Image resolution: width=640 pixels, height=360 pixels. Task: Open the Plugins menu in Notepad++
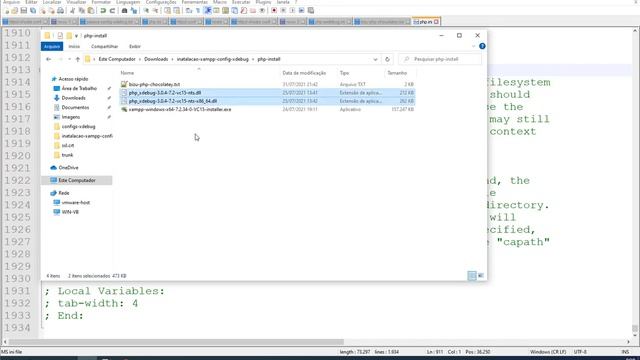pyautogui.click(x=263, y=2)
